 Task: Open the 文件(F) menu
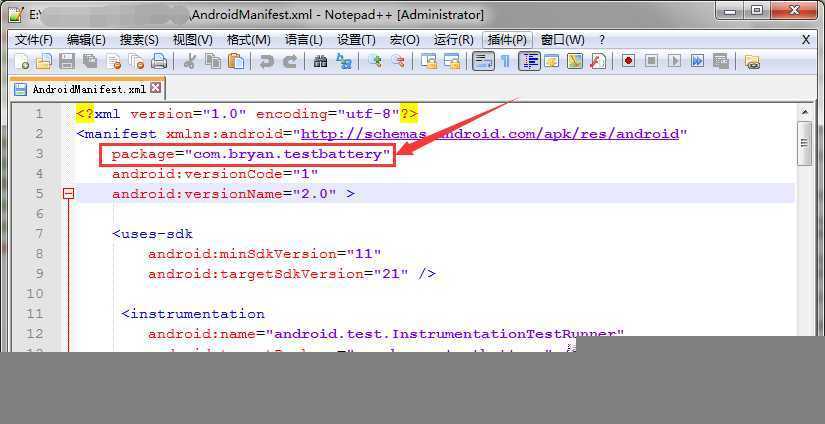pos(34,39)
